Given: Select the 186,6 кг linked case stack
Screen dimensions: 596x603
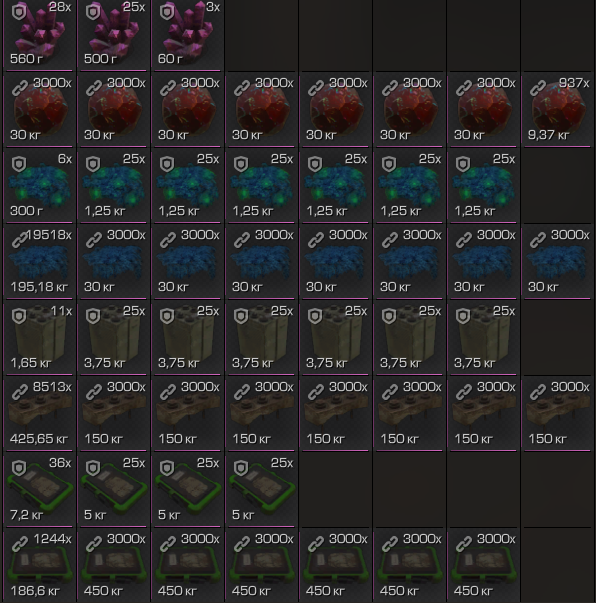Looking at the screenshot, I should coord(39,567).
